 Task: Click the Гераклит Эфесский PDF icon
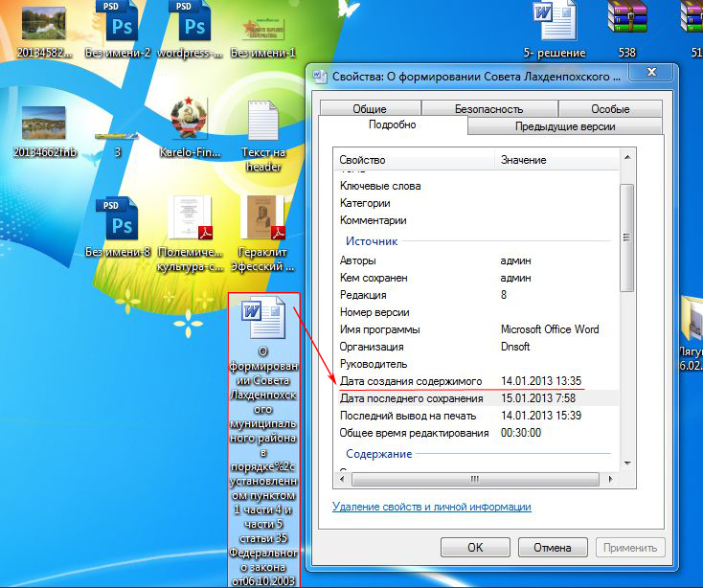[x=262, y=218]
